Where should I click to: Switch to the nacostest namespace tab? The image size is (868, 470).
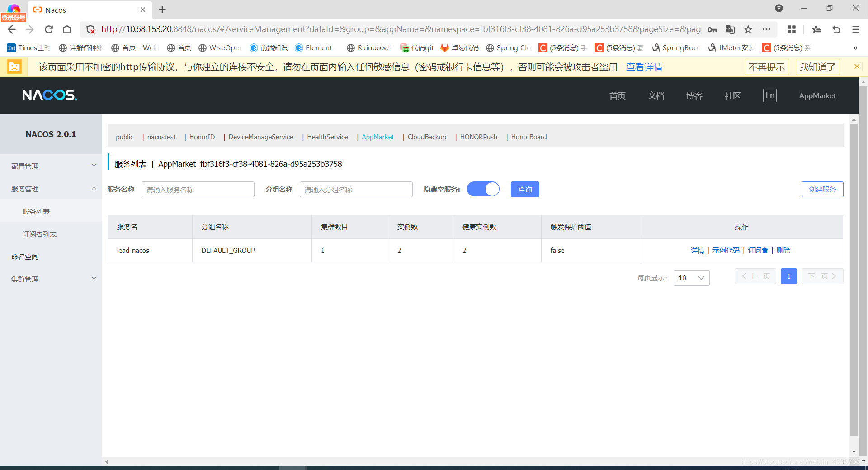click(x=161, y=137)
